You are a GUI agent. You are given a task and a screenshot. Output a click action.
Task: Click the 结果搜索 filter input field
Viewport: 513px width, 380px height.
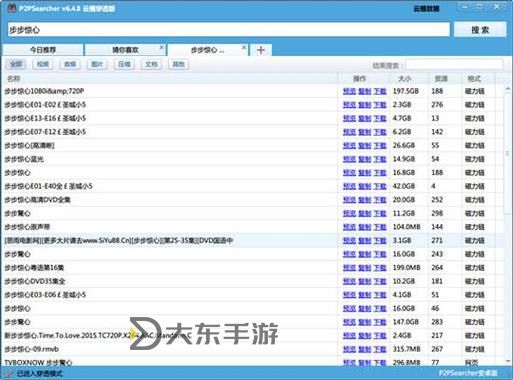click(454, 65)
